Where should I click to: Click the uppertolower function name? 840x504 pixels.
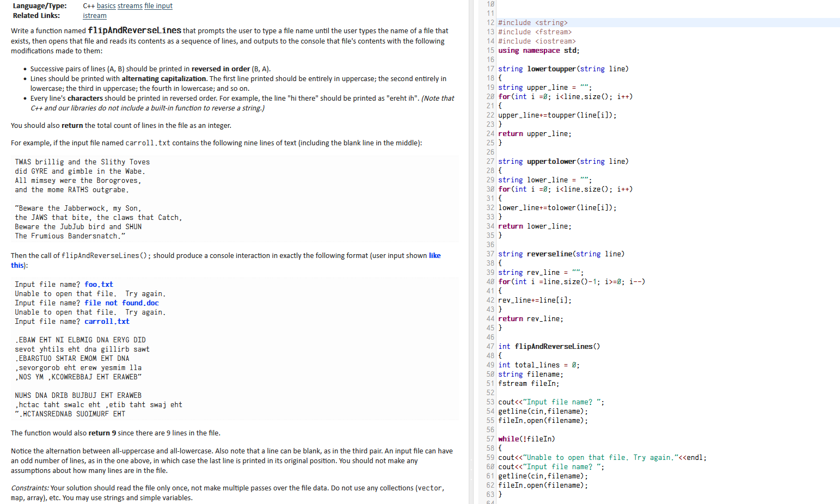(x=552, y=161)
